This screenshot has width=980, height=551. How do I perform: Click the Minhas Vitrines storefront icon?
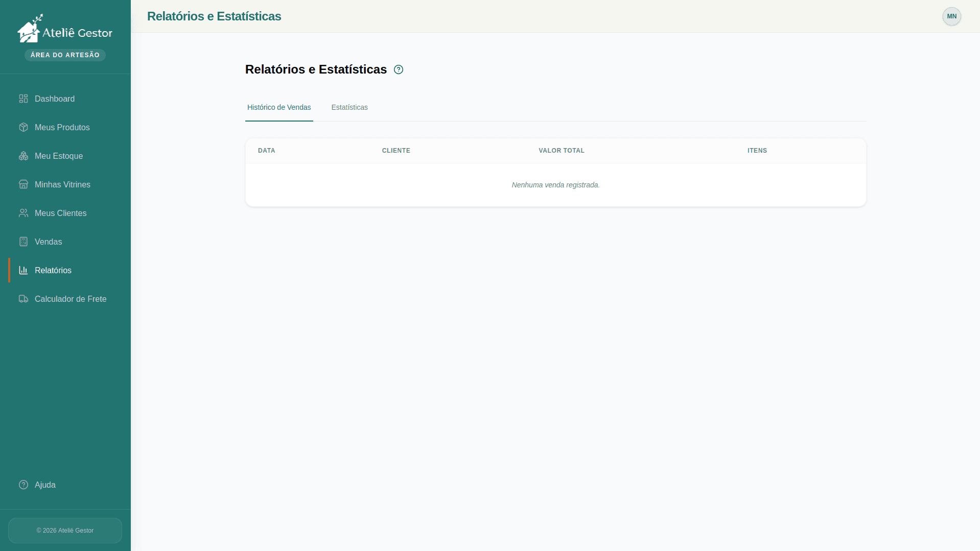(x=24, y=184)
